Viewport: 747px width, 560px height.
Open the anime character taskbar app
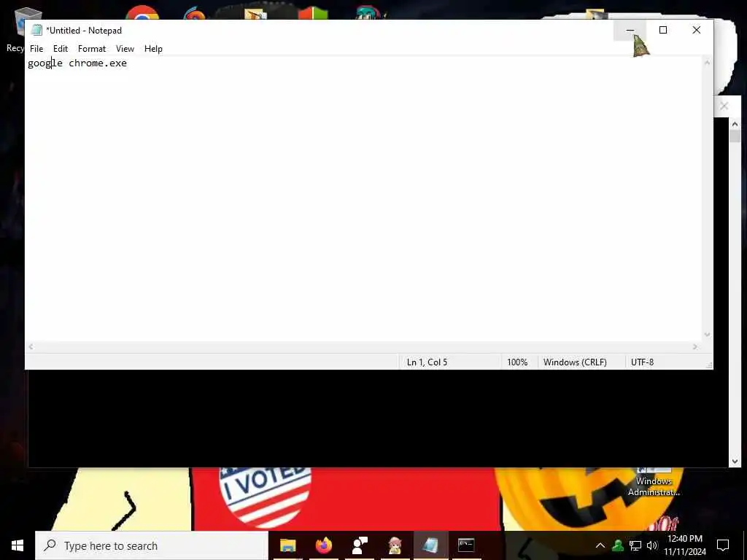(x=395, y=545)
